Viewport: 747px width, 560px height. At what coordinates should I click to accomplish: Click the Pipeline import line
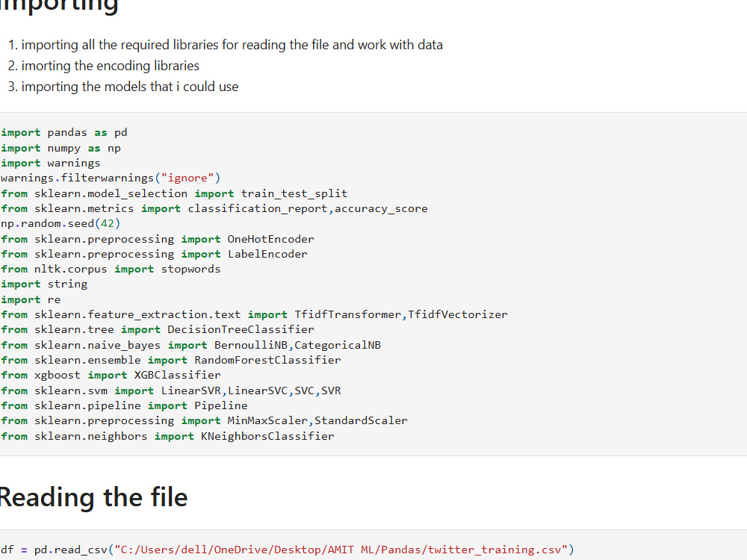124,405
